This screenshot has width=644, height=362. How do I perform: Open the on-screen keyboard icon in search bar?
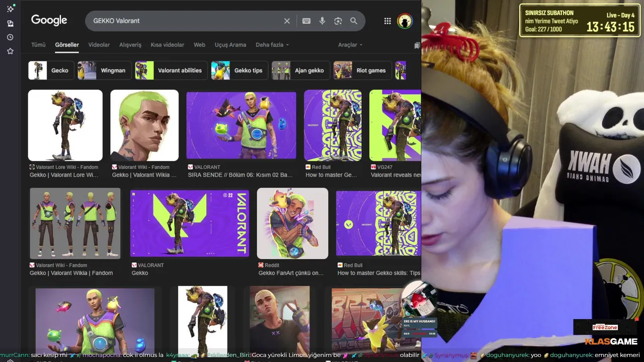click(306, 21)
